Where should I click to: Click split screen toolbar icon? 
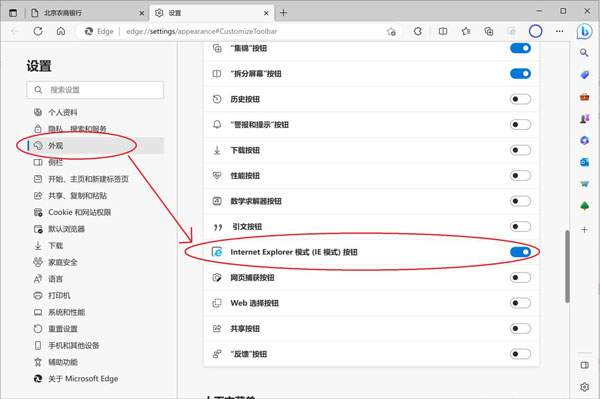click(443, 31)
